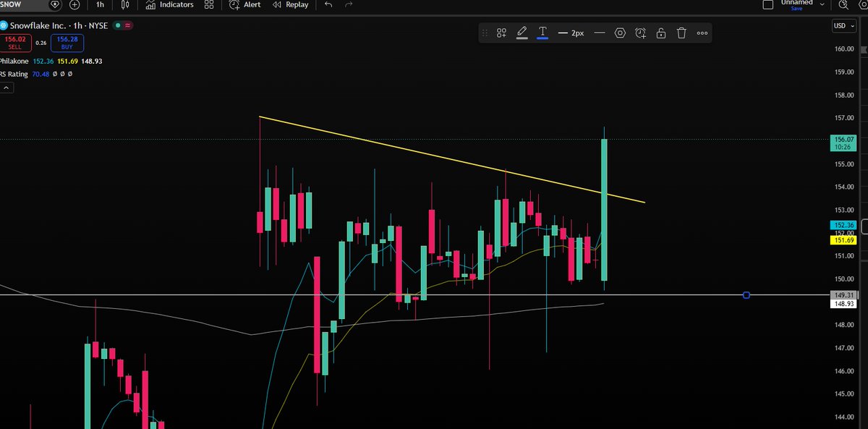868x429 pixels.
Task: Redo the last chart action
Action: pos(349,4)
